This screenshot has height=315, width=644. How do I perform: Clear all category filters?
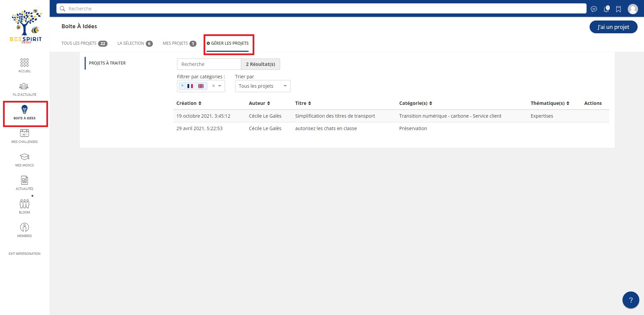click(213, 86)
